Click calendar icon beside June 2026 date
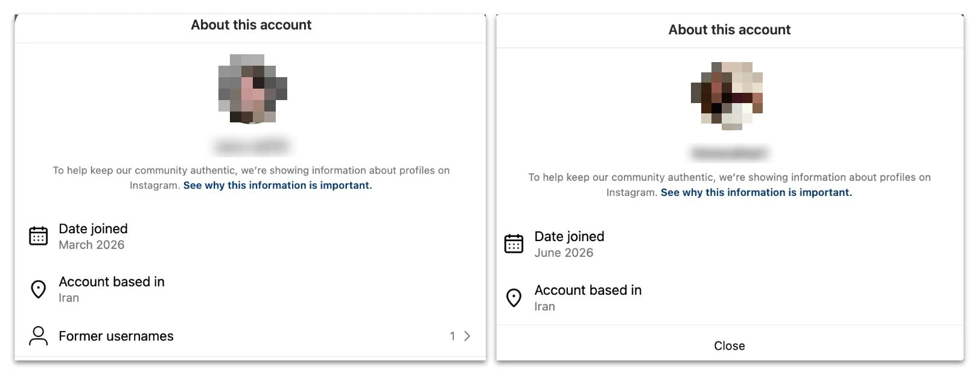Screen dimensions: 980x381 [x=514, y=244]
